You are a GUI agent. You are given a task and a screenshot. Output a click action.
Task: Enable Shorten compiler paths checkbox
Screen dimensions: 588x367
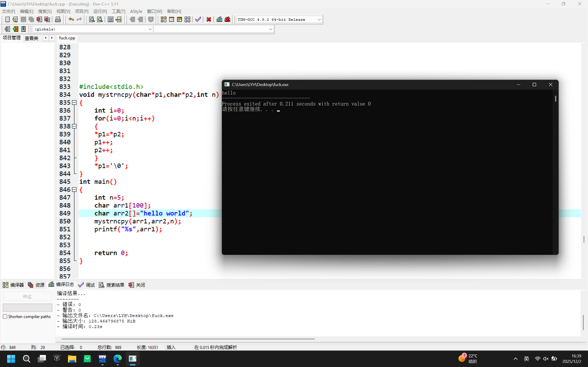tap(5, 317)
